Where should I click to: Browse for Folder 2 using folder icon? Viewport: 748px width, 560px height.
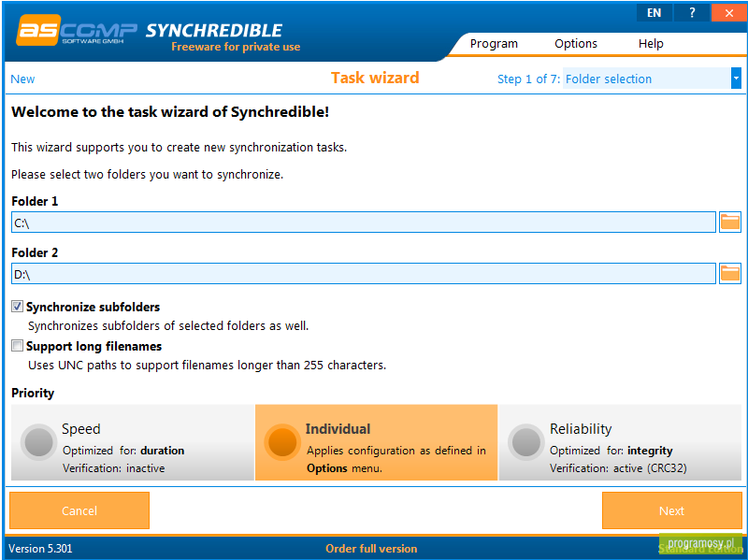pyautogui.click(x=730, y=273)
